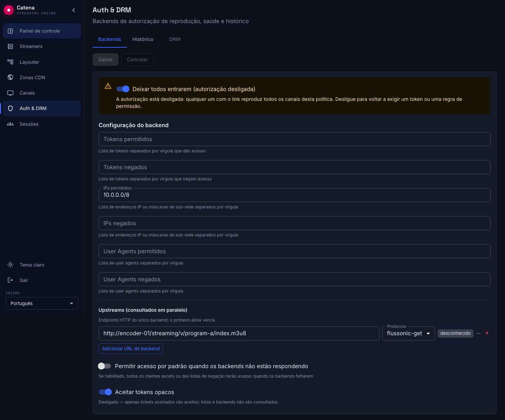
Task: Select the Auth & DRM sidebar item
Action: pos(42,108)
